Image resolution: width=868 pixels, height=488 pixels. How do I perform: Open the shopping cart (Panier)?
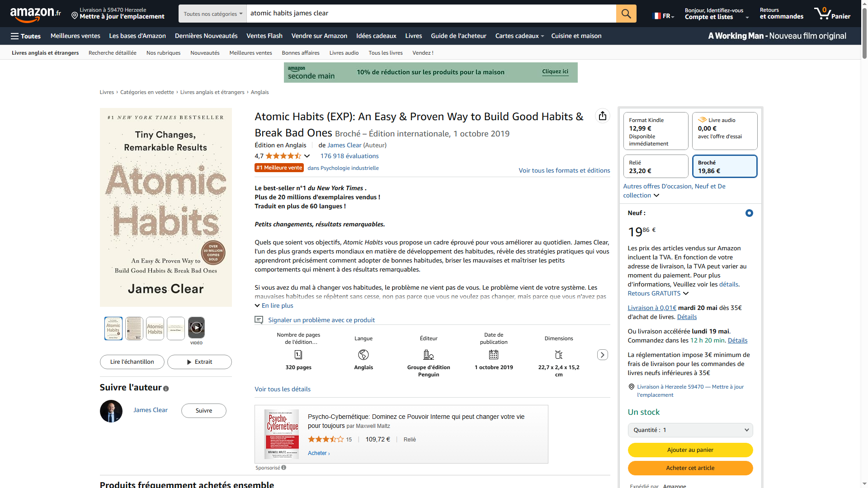[x=832, y=14]
